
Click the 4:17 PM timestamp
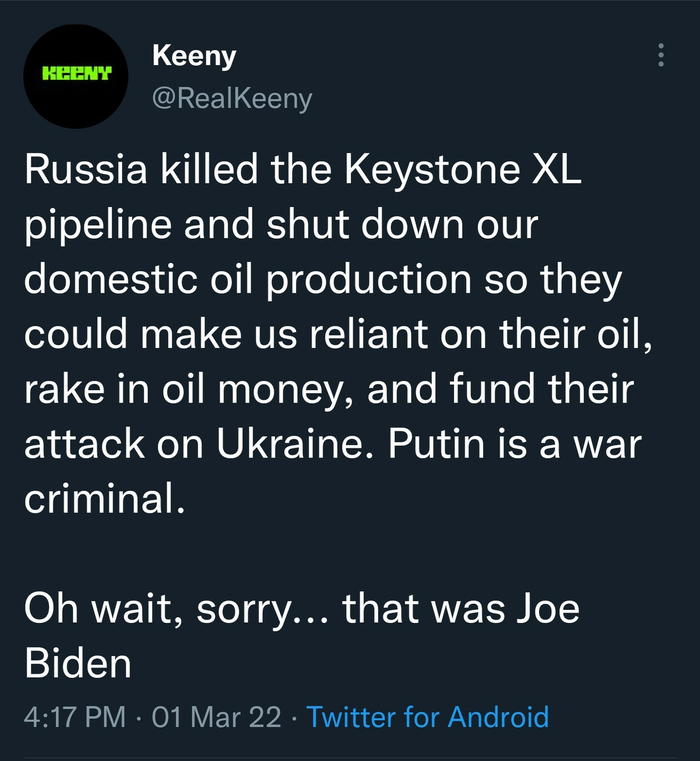(74, 717)
